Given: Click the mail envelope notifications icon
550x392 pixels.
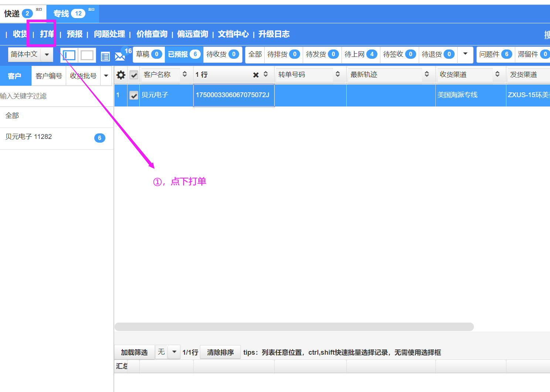Looking at the screenshot, I should coord(120,56).
